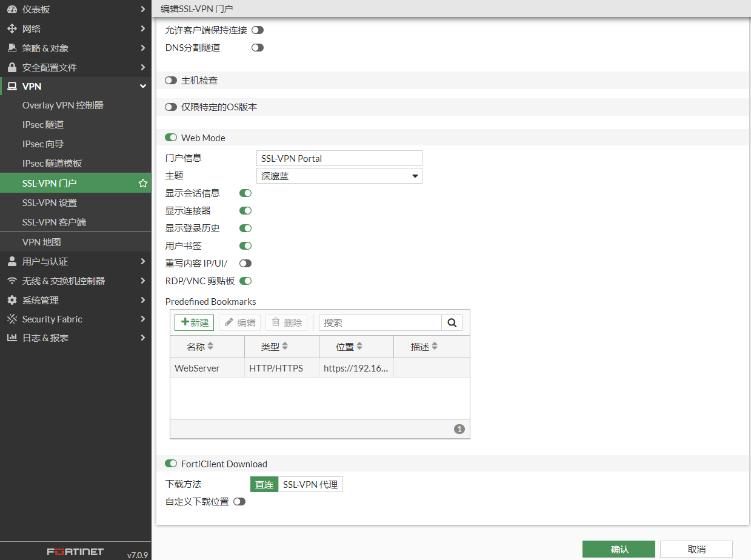Expand 无线 & 交换机控制器 chevron
Viewport: 751px width, 560px height.
142,281
